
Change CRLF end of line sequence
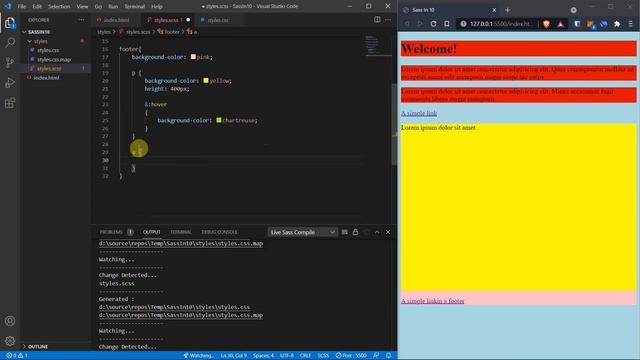point(305,356)
